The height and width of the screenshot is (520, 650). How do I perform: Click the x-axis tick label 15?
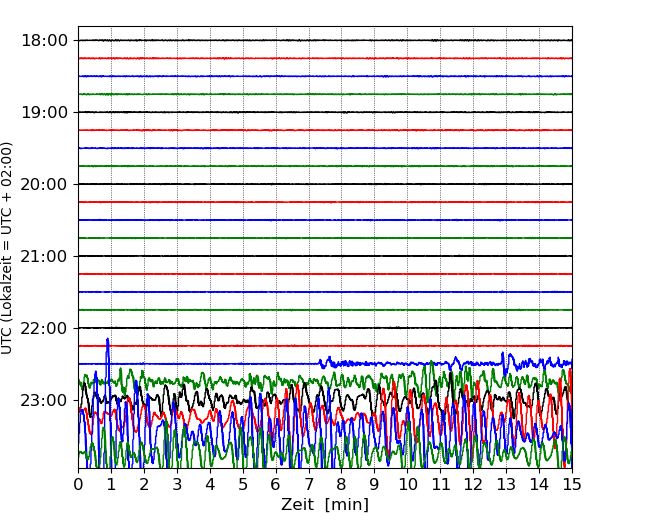[572, 484]
